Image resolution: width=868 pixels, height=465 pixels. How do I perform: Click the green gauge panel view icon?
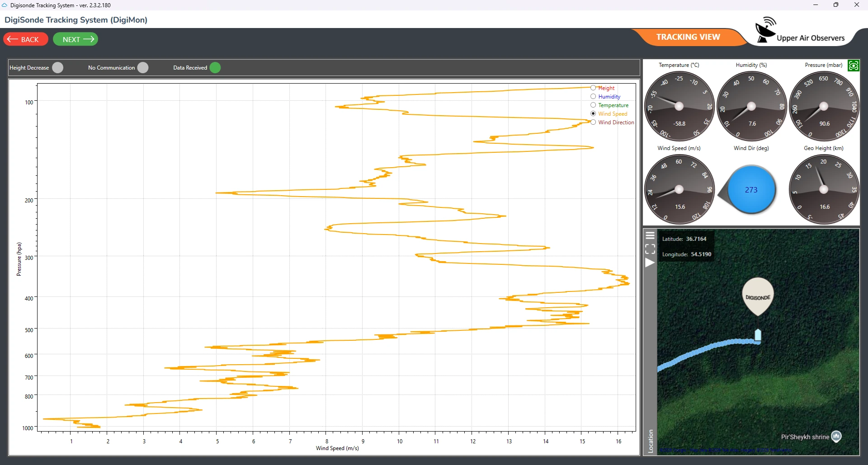[x=853, y=66]
